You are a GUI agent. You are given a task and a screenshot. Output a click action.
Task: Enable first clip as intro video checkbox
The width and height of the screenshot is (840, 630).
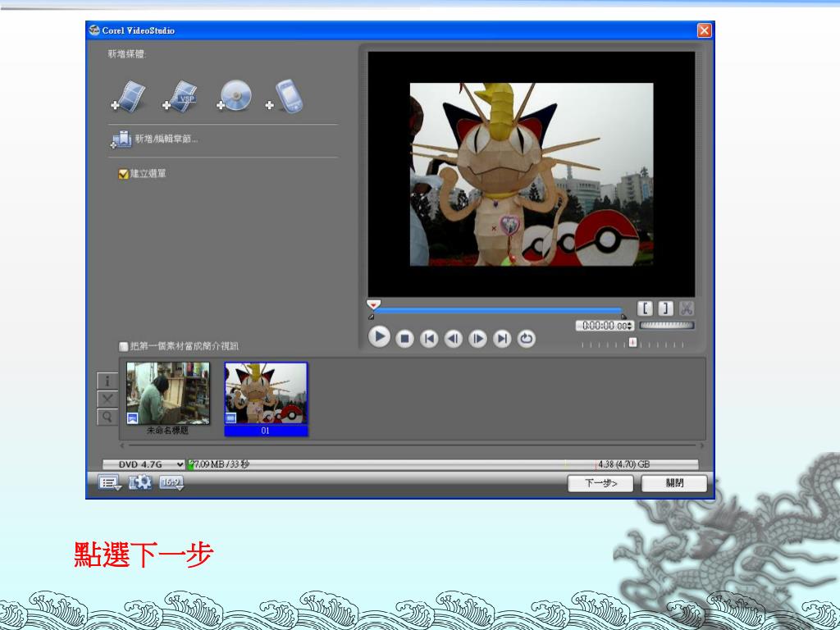(x=123, y=347)
